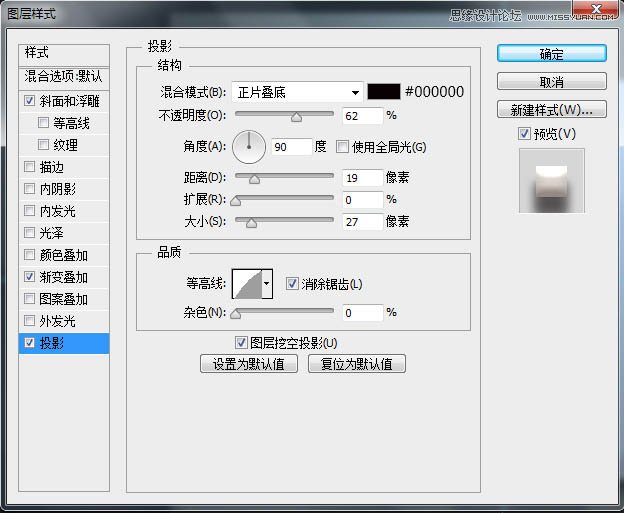624x513 pixels.
Task: Click the 大小 slider handle
Action: (x=251, y=223)
